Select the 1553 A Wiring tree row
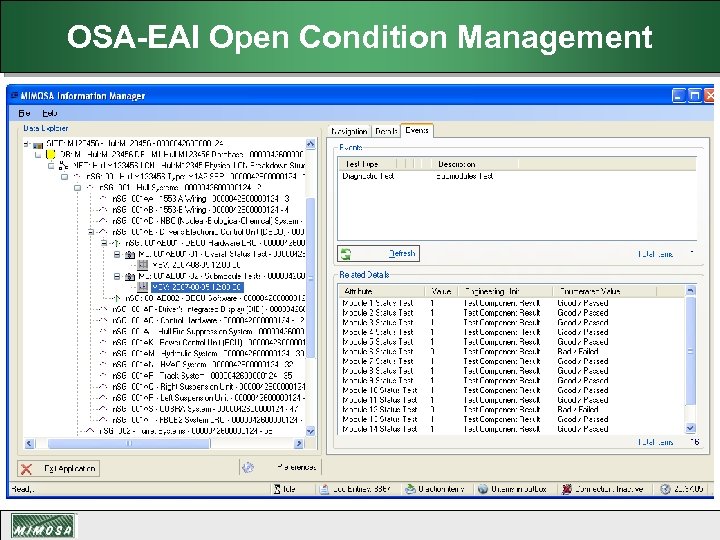Screen dimensions: 720x540 [201, 199]
